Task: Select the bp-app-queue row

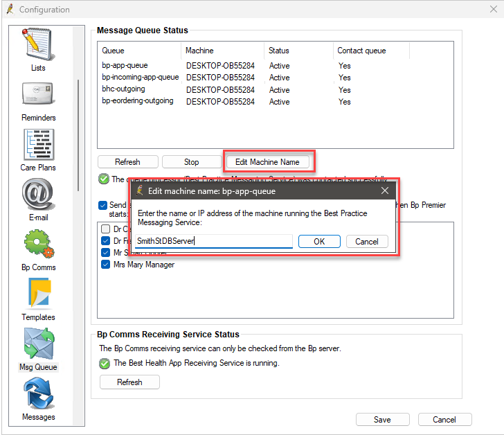Action: tap(276, 66)
